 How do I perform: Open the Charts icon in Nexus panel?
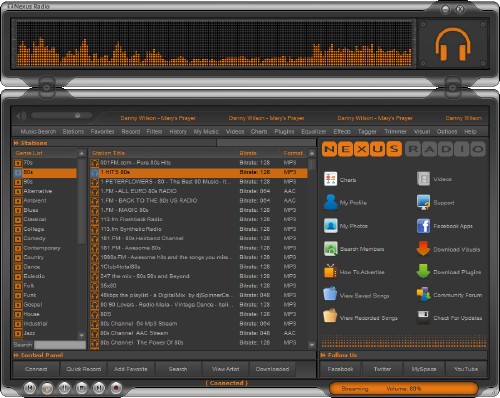point(330,179)
